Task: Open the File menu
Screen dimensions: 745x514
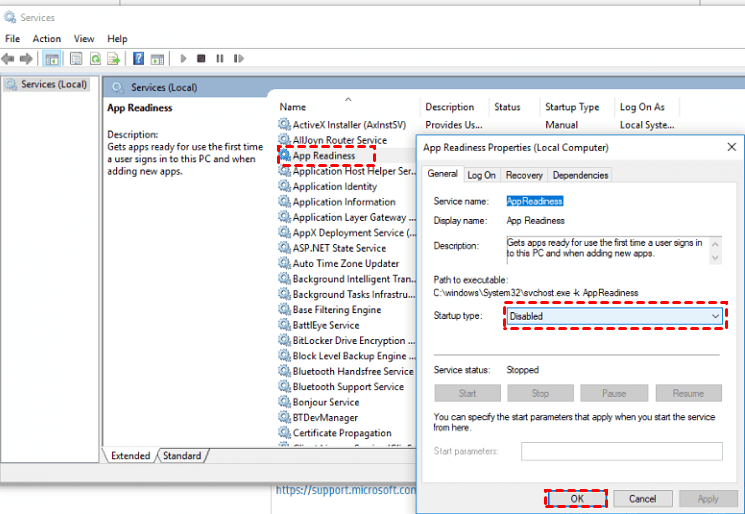Action: tap(12, 38)
